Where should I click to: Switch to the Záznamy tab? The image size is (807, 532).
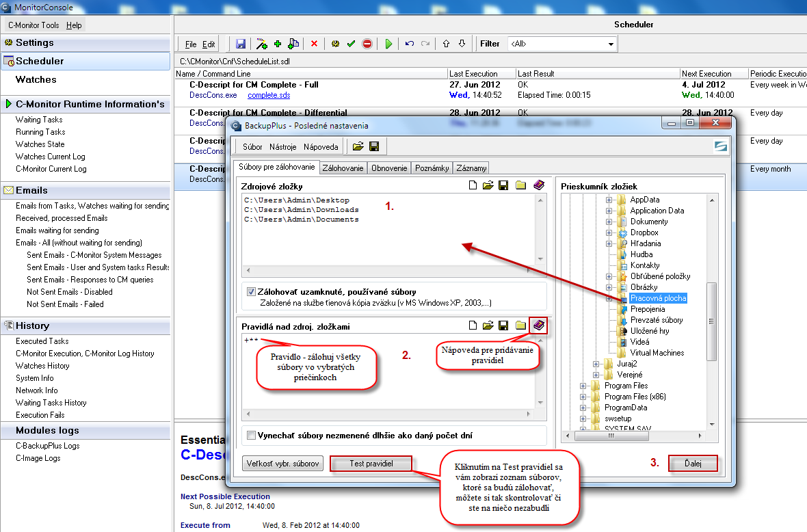coord(471,168)
